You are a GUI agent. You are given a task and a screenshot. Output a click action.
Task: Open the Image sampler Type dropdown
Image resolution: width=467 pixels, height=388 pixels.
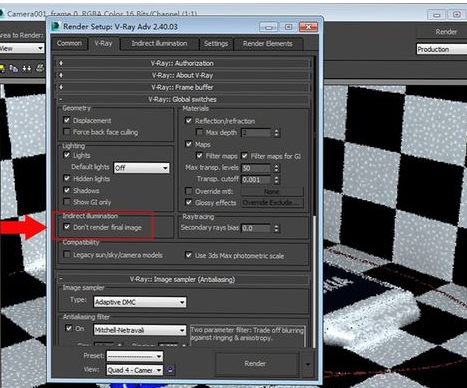pos(140,302)
